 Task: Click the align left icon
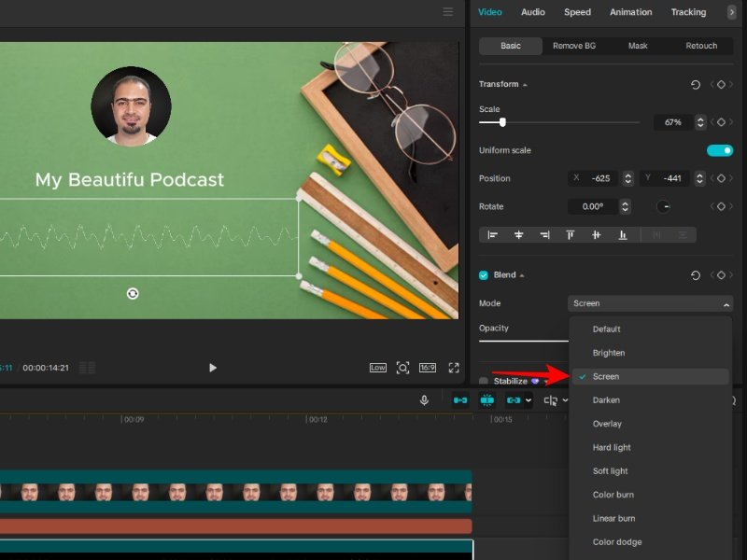pos(493,235)
